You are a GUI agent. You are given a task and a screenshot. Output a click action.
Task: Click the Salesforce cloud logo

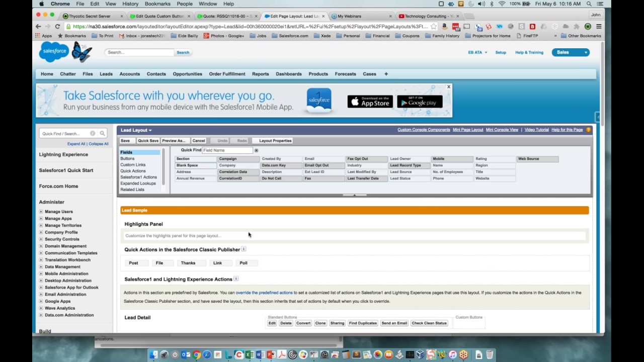54,52
